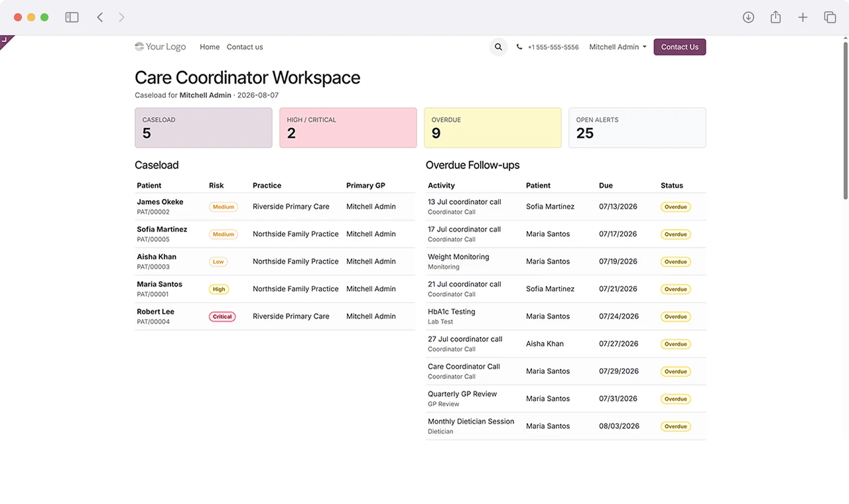Select the Overdue summary card

pyautogui.click(x=493, y=128)
